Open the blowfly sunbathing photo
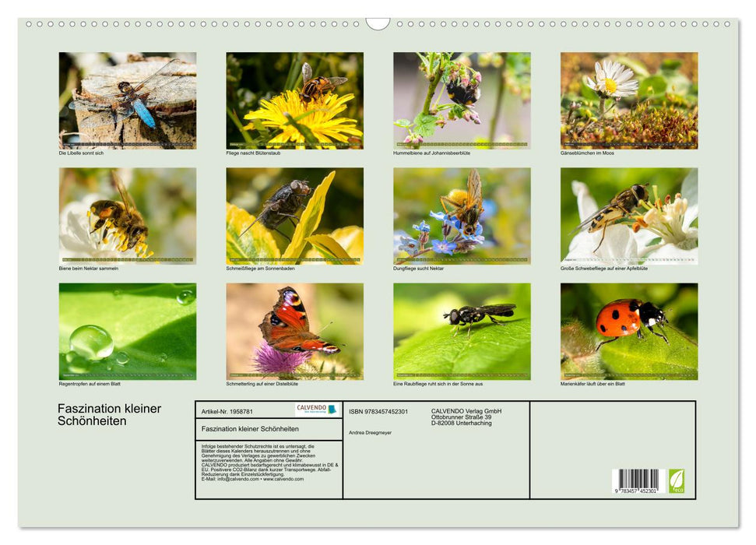 (x=294, y=216)
